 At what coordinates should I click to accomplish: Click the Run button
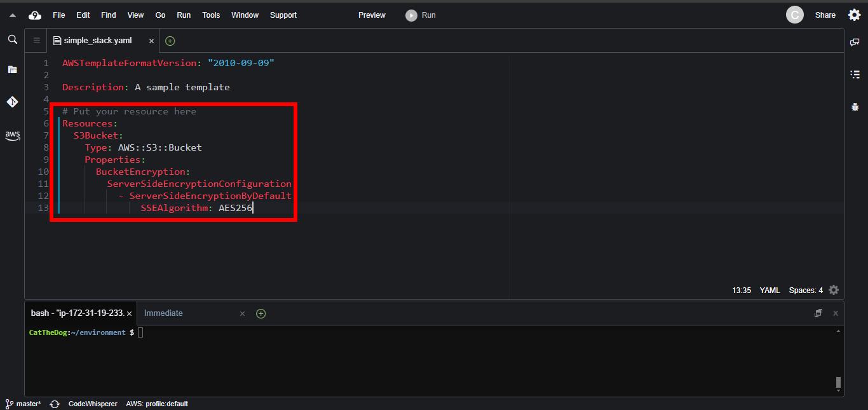(421, 15)
